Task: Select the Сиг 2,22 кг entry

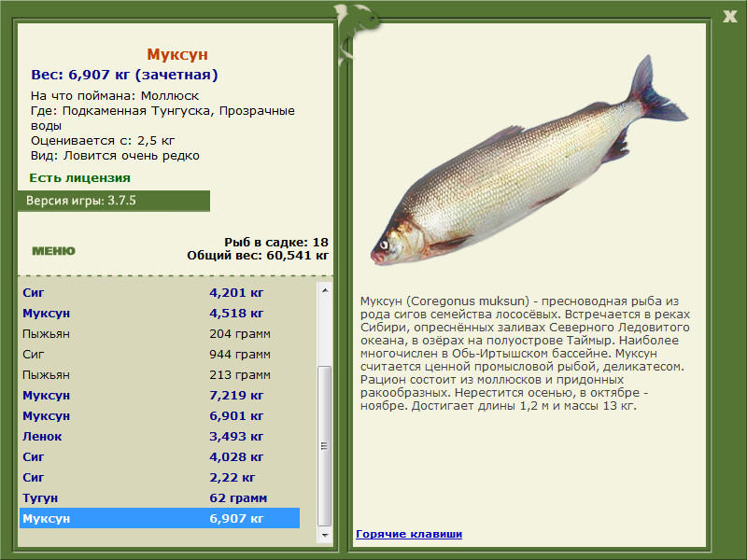Action: [x=160, y=477]
